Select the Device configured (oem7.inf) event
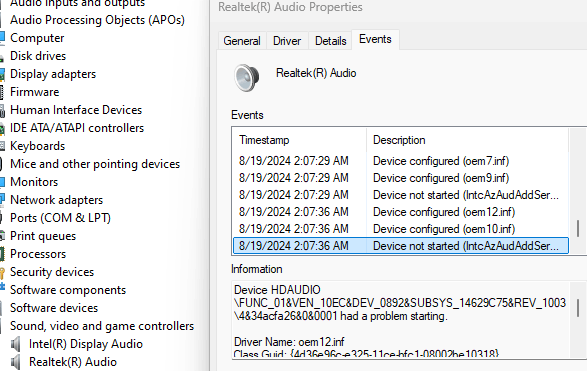The image size is (587, 371). click(x=401, y=161)
